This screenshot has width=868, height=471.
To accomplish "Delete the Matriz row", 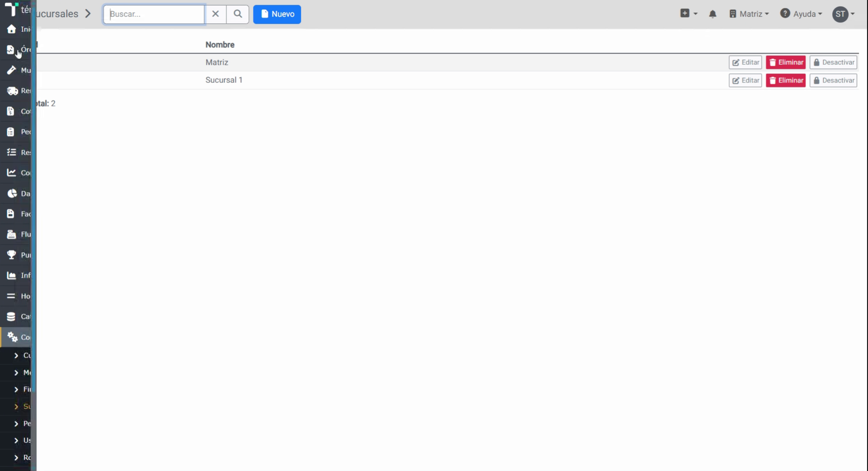I will [x=786, y=62].
